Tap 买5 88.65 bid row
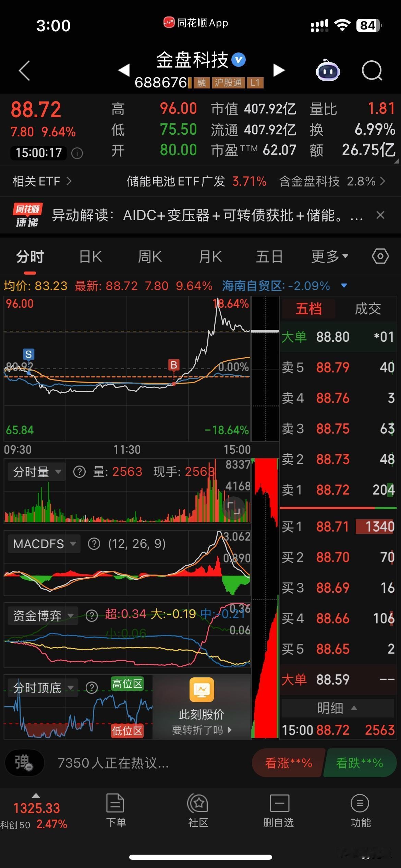401x868 pixels. pos(338,649)
